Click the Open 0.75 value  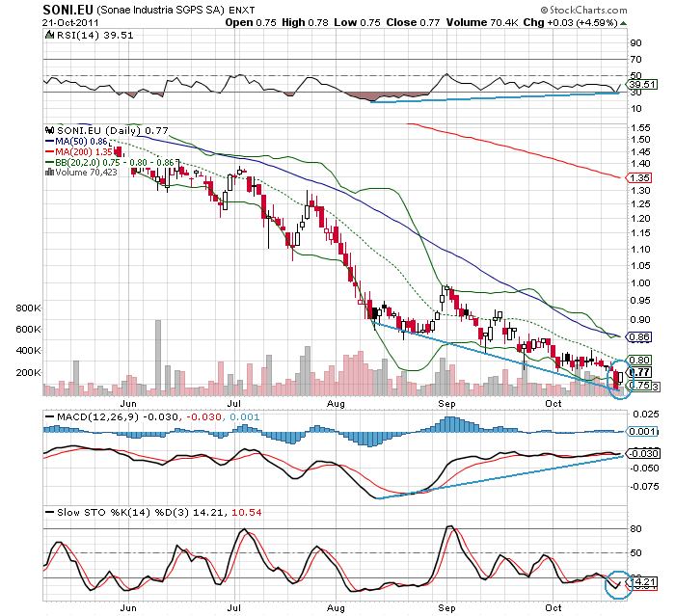click(251, 23)
